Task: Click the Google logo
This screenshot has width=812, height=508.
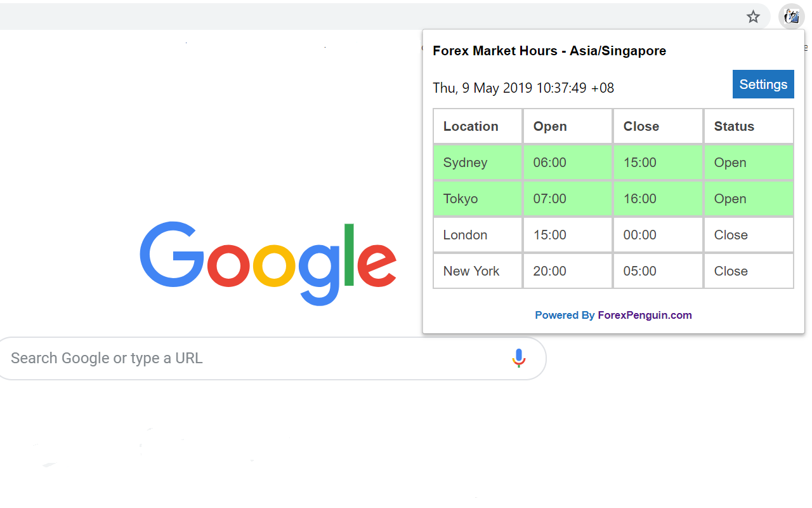Action: [x=268, y=263]
